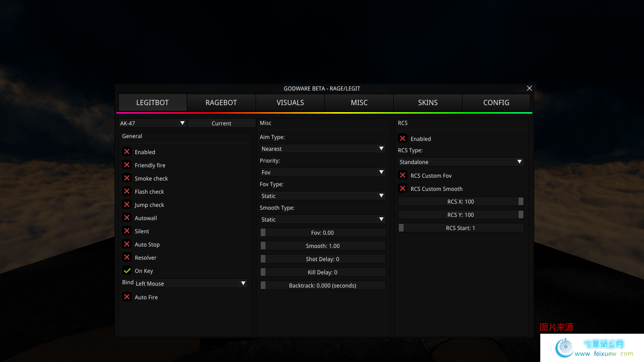Enable Friendly fire option
This screenshot has width=644, height=362.
click(127, 165)
